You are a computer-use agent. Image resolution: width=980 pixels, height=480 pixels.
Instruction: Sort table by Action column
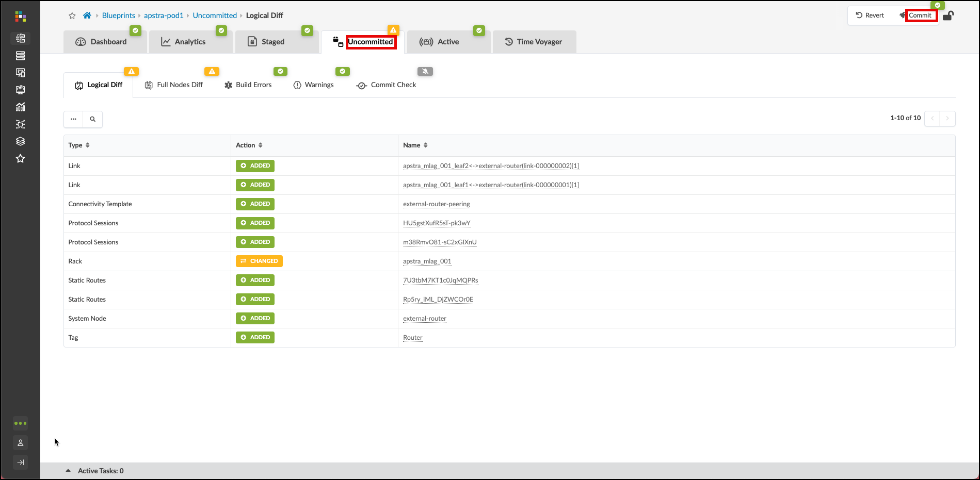pos(260,145)
